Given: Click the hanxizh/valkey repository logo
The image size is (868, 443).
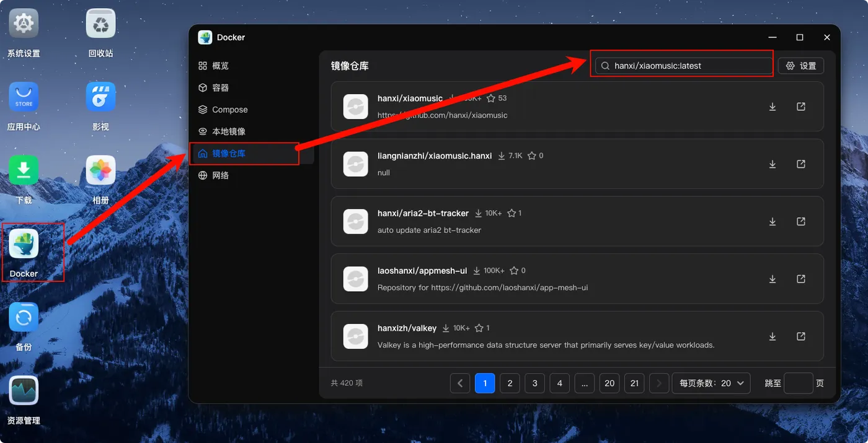Looking at the screenshot, I should click(x=356, y=336).
